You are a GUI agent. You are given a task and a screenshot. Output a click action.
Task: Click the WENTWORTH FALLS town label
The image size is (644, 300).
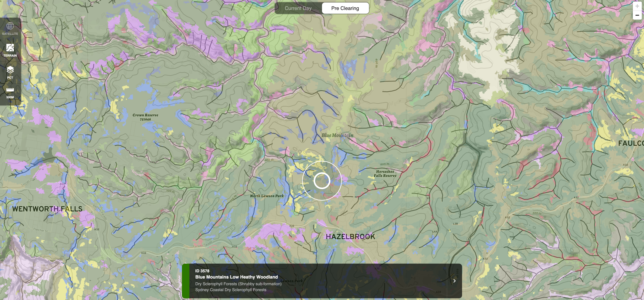coord(47,209)
